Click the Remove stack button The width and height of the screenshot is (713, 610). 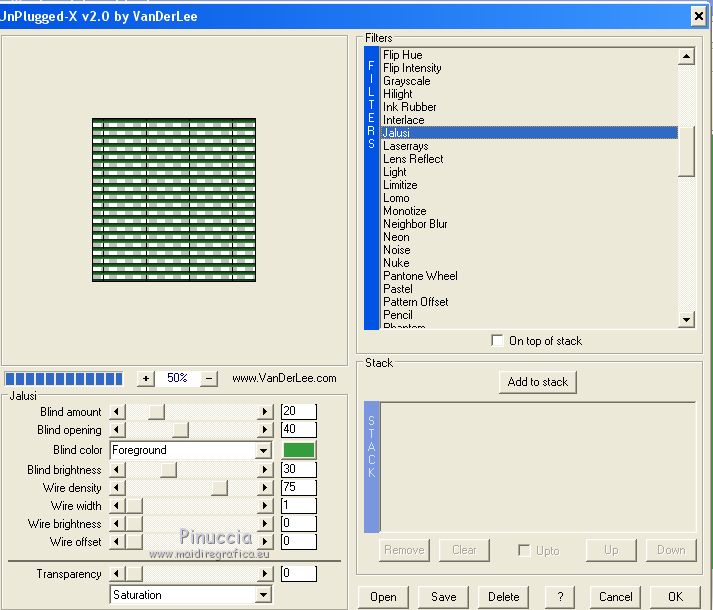[404, 550]
